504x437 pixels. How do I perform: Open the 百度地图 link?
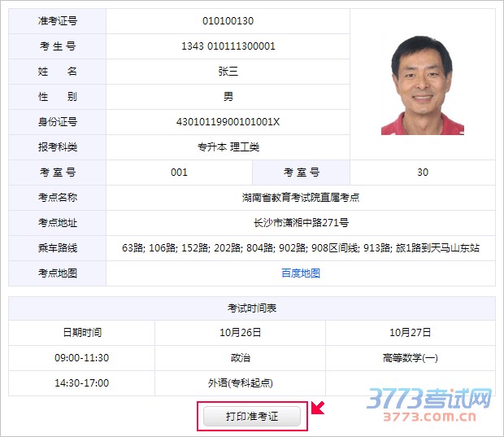[x=301, y=273]
